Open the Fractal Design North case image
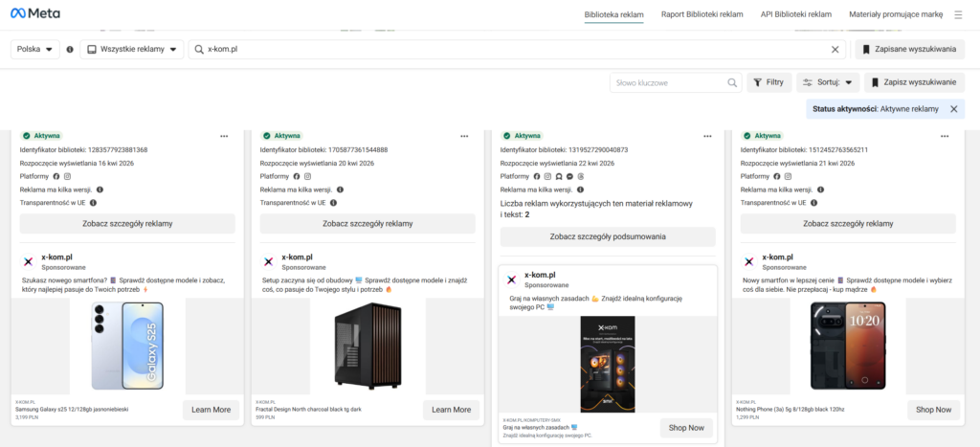Viewport: 980px width, 447px height. click(x=367, y=346)
